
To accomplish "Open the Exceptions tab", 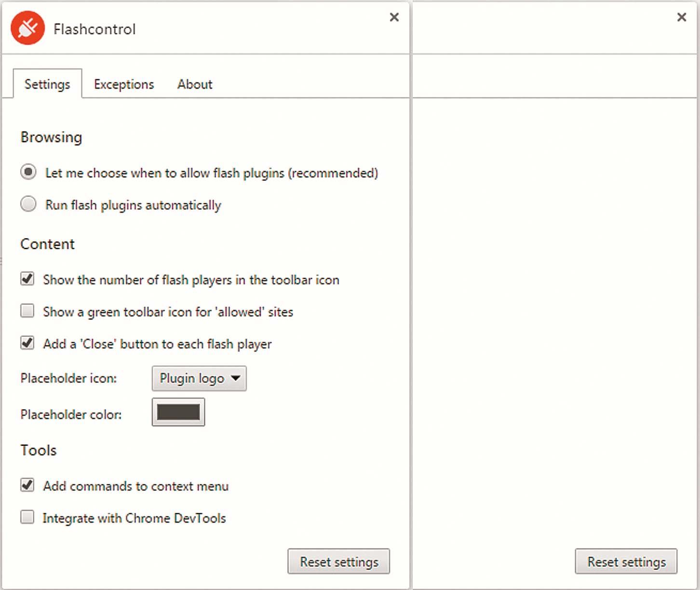I will coord(124,84).
